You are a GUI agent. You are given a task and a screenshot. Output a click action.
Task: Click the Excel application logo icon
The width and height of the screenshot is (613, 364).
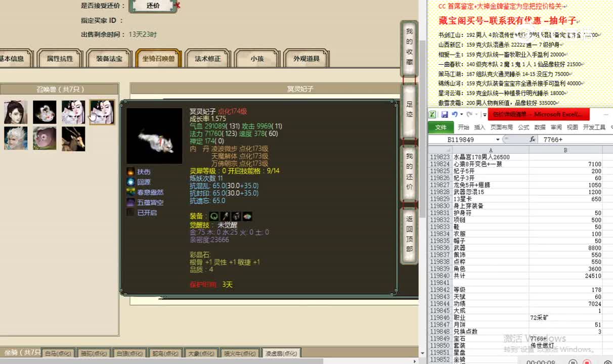pos(433,115)
